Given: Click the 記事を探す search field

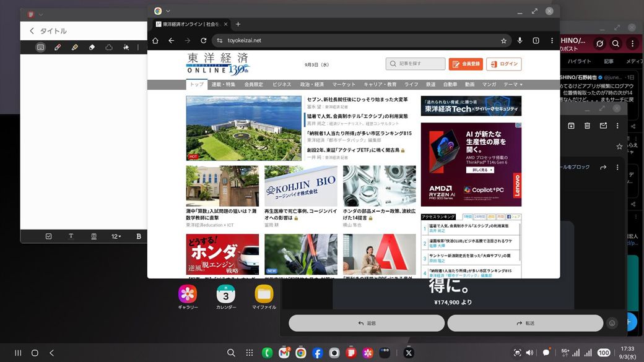Looking at the screenshot, I should 416,64.
